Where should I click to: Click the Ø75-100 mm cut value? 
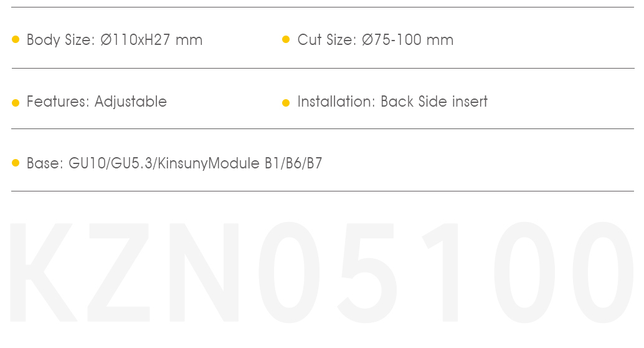coord(408,40)
